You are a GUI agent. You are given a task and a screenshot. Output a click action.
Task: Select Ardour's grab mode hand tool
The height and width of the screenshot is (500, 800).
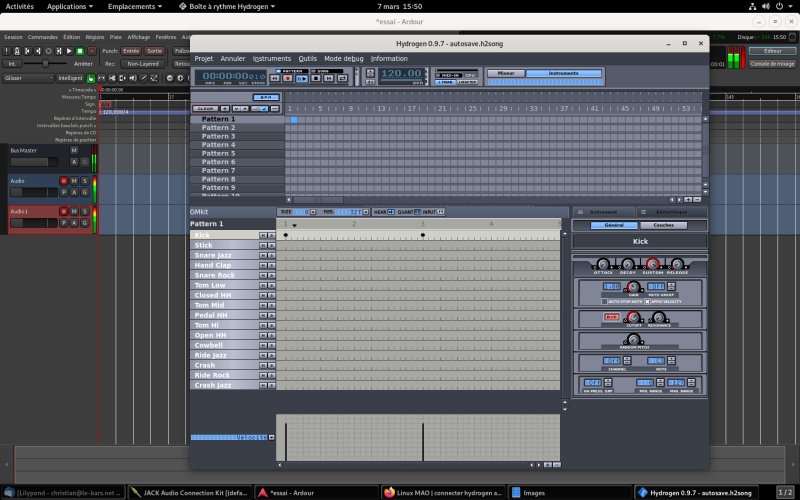pos(91,78)
